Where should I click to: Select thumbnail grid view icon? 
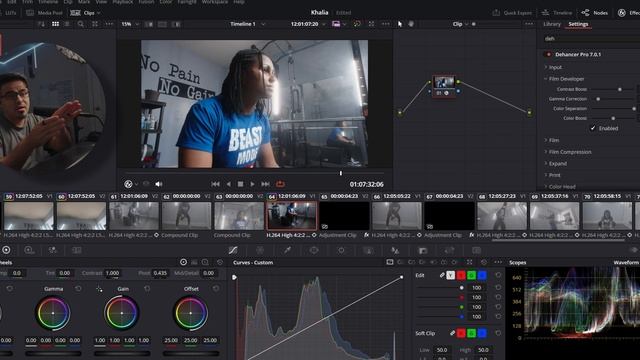click(x=55, y=24)
